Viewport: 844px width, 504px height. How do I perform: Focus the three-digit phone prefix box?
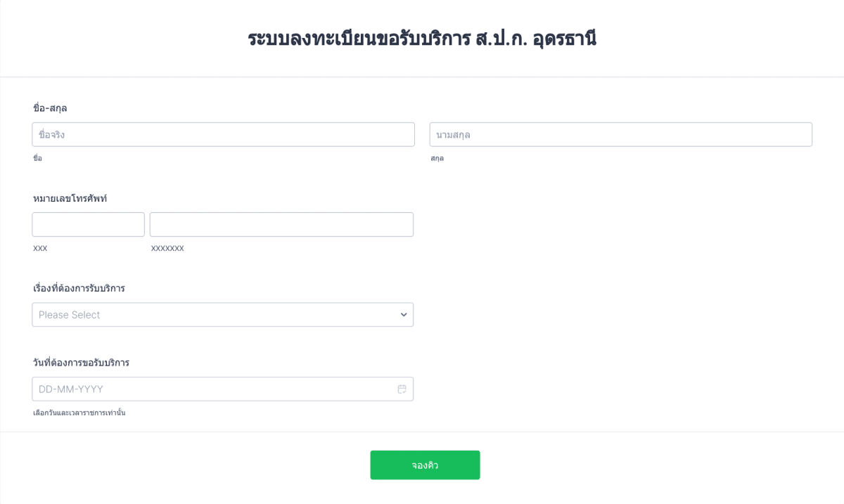88,224
